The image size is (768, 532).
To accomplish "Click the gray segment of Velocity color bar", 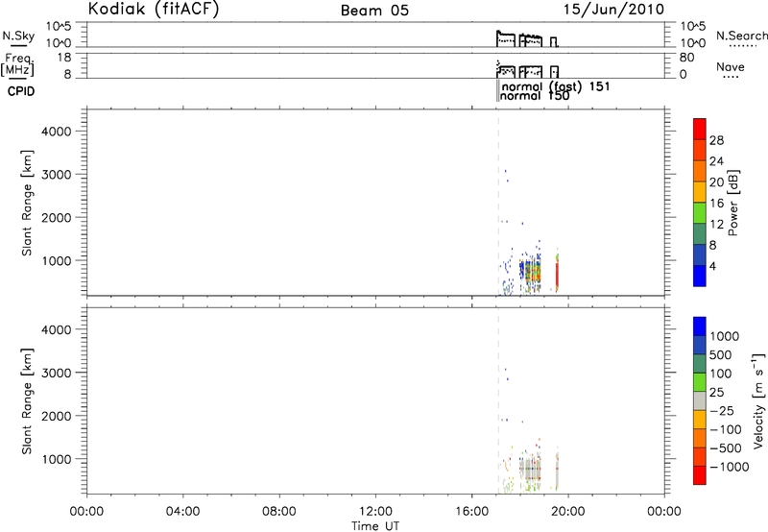I will 700,400.
